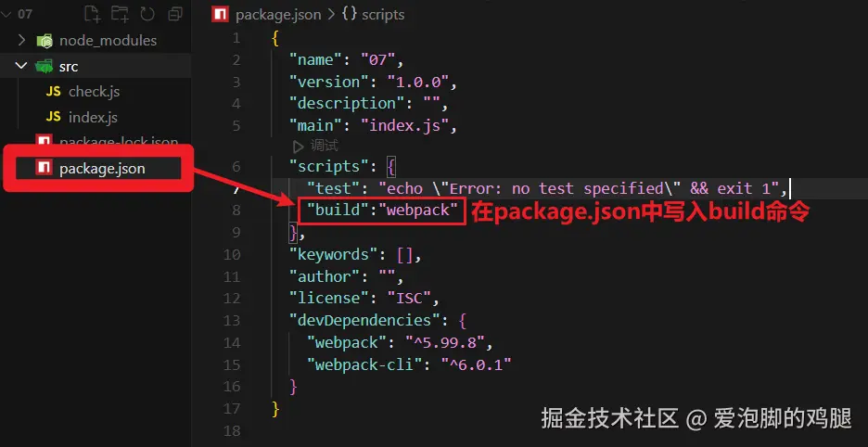Click the New File icon in explorer header
The height and width of the screenshot is (447, 868).
92,14
